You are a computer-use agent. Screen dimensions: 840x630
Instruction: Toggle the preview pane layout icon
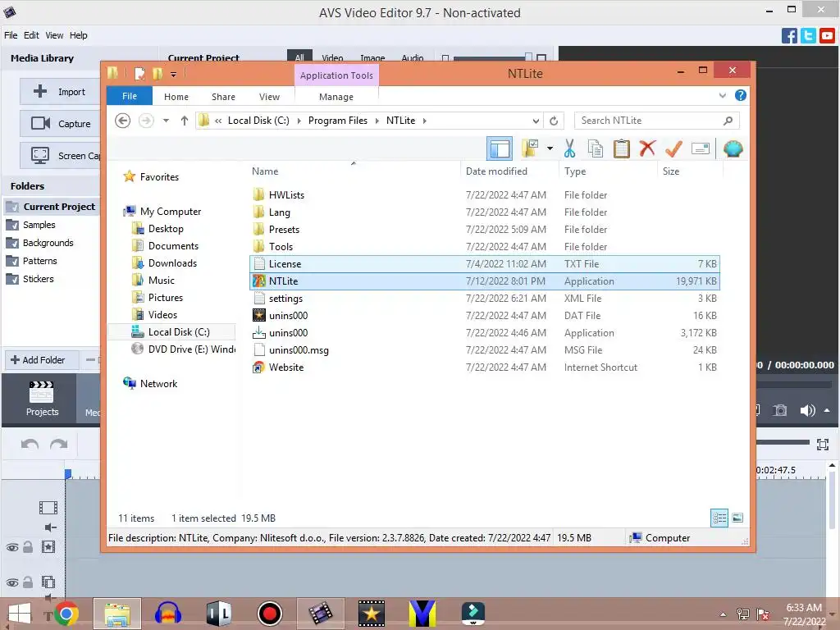point(500,148)
